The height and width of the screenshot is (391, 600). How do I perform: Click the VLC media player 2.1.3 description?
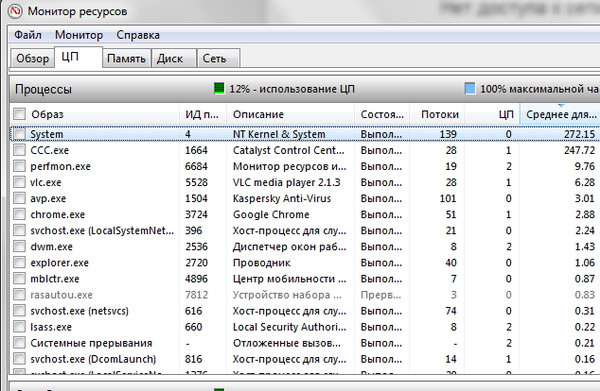(x=287, y=182)
